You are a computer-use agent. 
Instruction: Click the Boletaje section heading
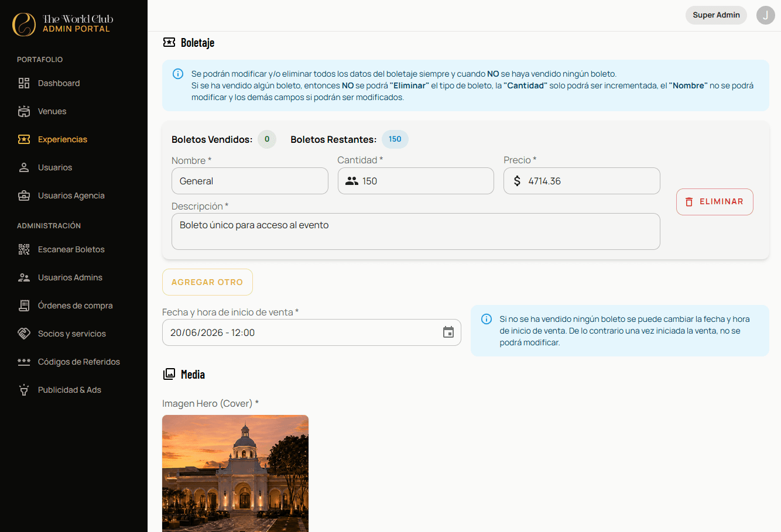pyautogui.click(x=197, y=43)
